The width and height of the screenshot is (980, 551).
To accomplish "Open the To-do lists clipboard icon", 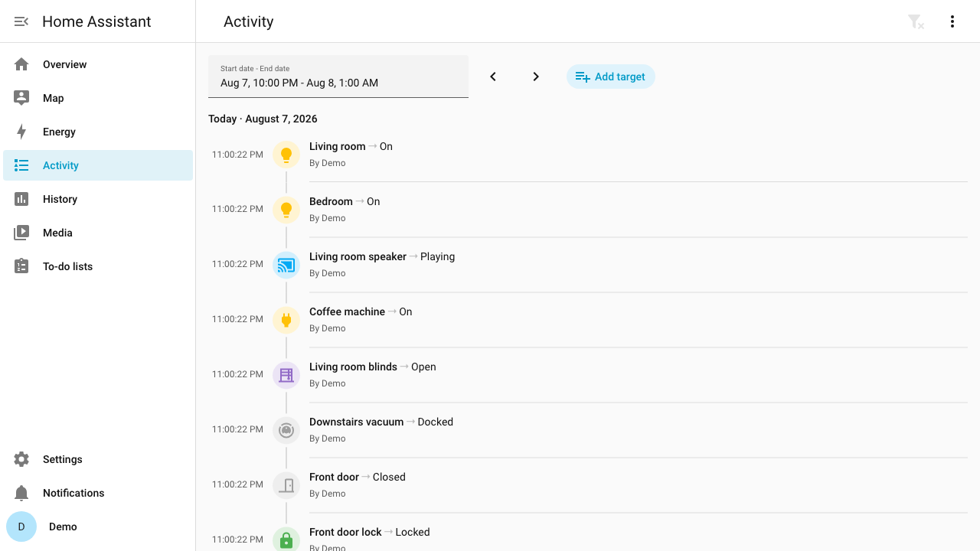I will click(21, 266).
